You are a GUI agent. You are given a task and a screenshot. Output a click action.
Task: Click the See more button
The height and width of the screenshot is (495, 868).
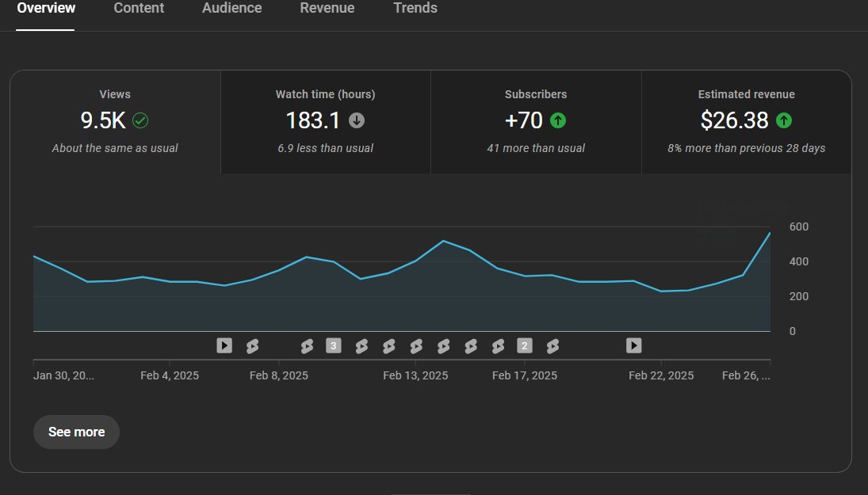[76, 432]
